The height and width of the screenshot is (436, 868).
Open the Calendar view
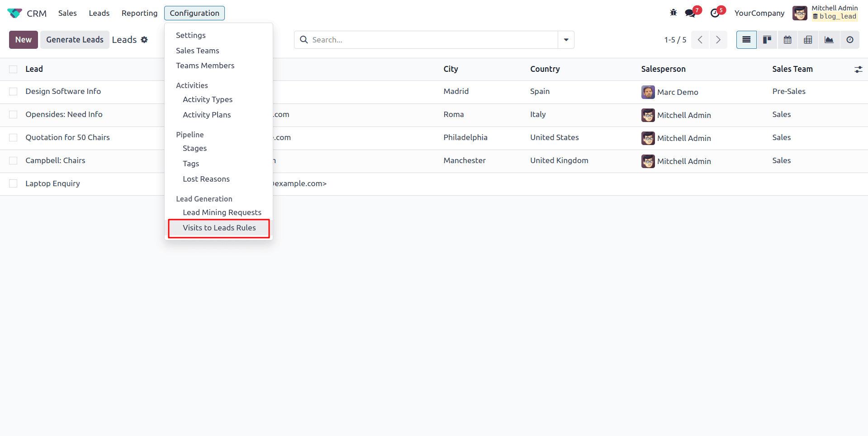tap(787, 40)
